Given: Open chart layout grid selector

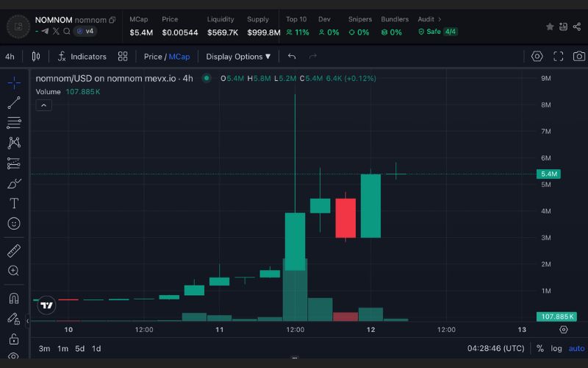Looking at the screenshot, I should pyautogui.click(x=123, y=57).
